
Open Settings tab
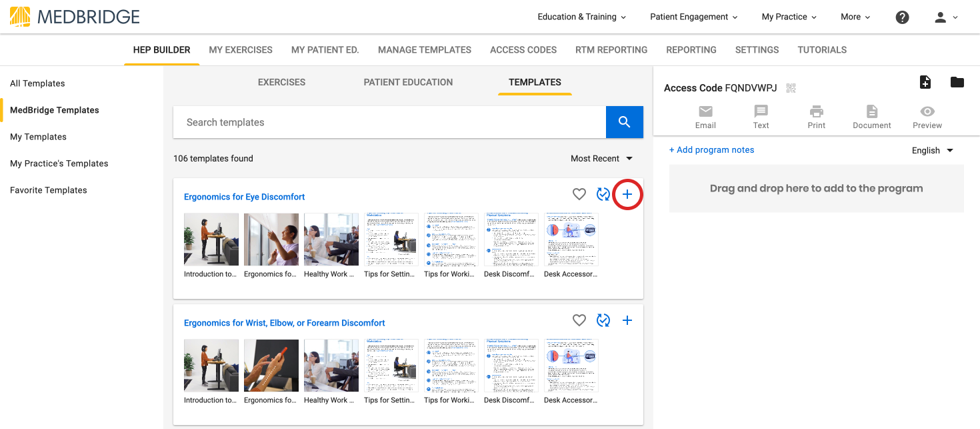(757, 50)
